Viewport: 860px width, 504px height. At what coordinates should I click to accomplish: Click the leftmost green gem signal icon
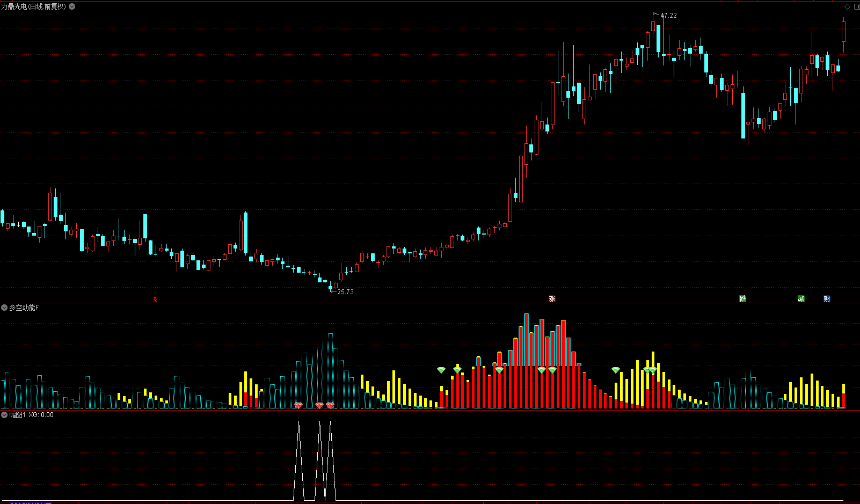pyautogui.click(x=441, y=370)
